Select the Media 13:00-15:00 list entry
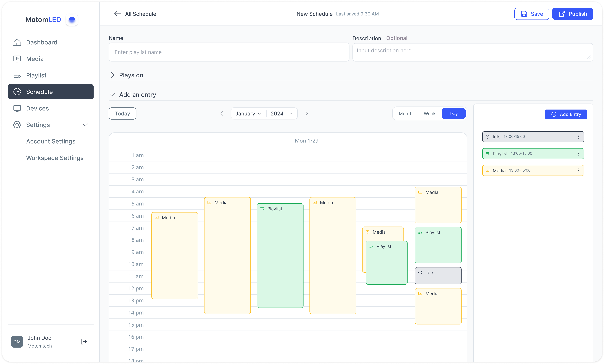 (533, 170)
